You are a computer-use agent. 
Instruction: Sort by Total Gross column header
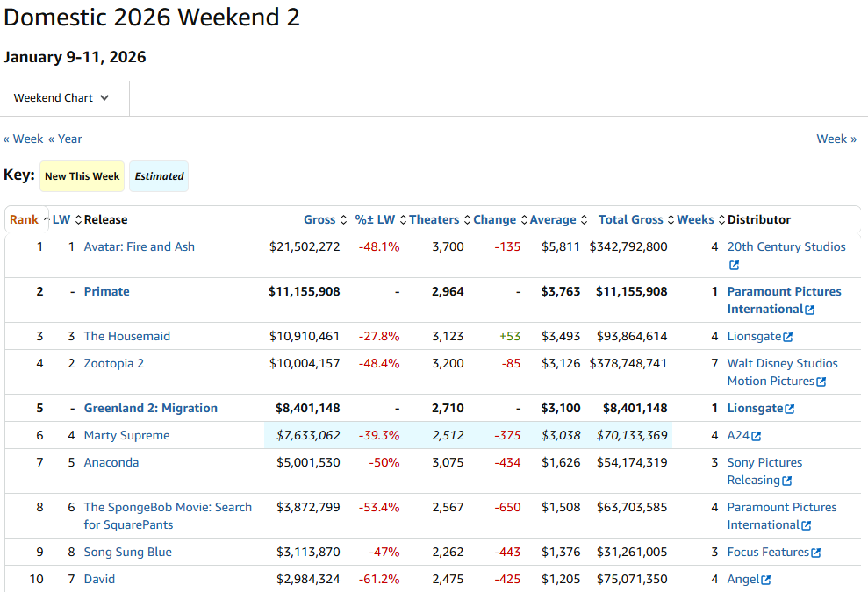[630, 219]
